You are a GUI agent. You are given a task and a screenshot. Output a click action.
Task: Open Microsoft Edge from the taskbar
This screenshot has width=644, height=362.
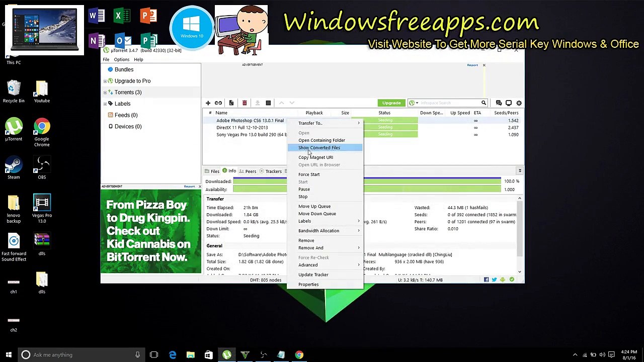(x=173, y=355)
